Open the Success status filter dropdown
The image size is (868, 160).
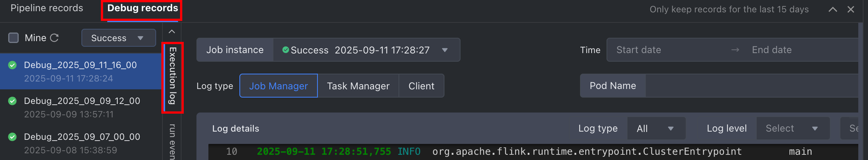pyautogui.click(x=118, y=38)
